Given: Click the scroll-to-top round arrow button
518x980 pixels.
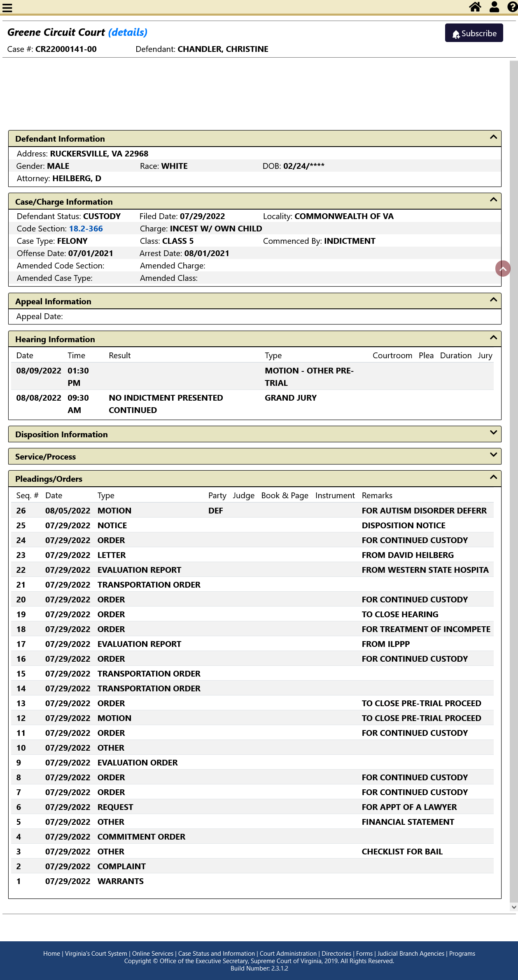Looking at the screenshot, I should (503, 268).
